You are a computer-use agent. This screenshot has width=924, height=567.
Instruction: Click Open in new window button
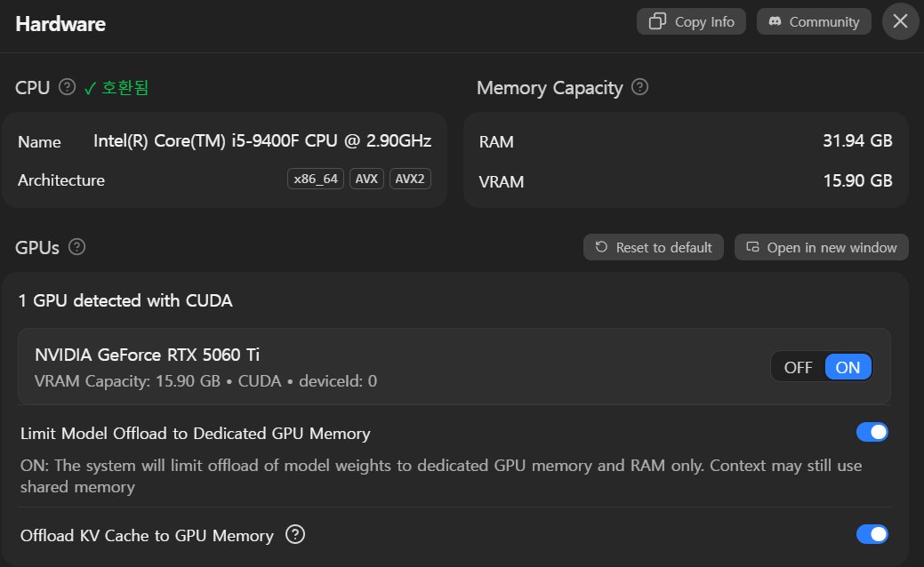822,247
